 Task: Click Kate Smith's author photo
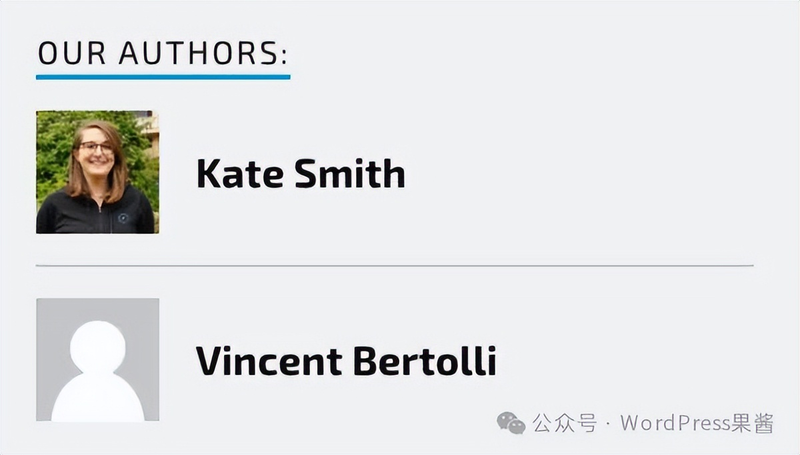click(97, 172)
